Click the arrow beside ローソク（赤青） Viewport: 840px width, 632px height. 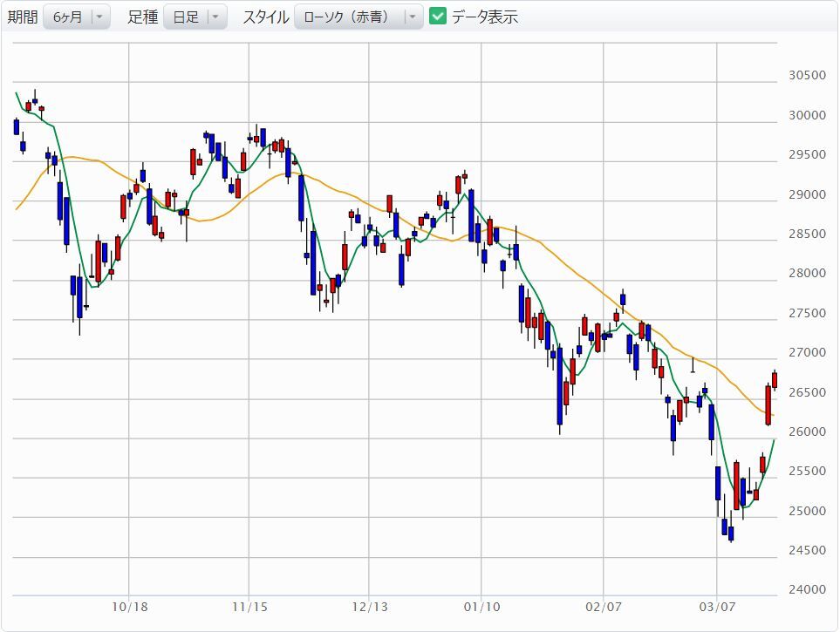pos(412,16)
